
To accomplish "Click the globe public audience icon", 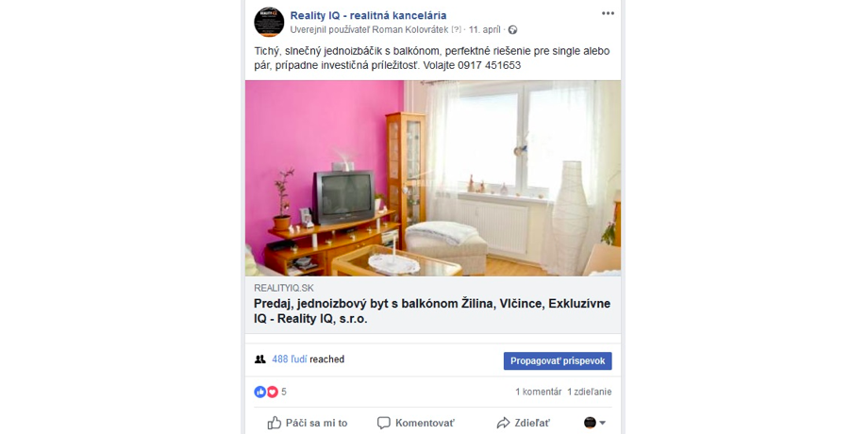I will 512,30.
